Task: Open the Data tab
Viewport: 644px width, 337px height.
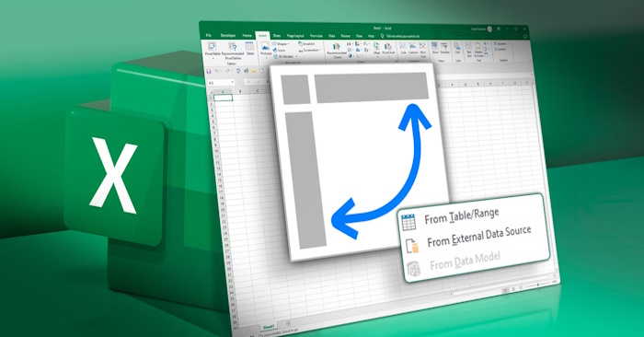Action: [x=332, y=36]
